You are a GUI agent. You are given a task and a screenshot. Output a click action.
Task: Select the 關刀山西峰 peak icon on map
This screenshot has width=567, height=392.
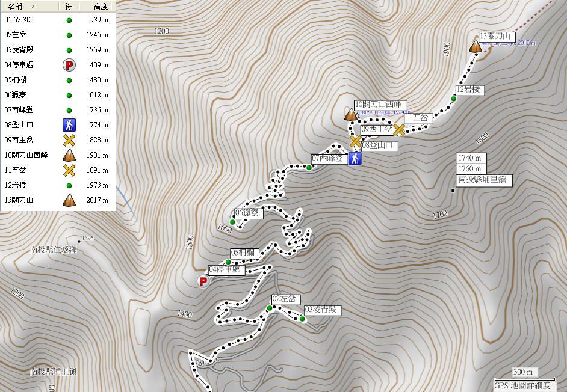click(350, 114)
